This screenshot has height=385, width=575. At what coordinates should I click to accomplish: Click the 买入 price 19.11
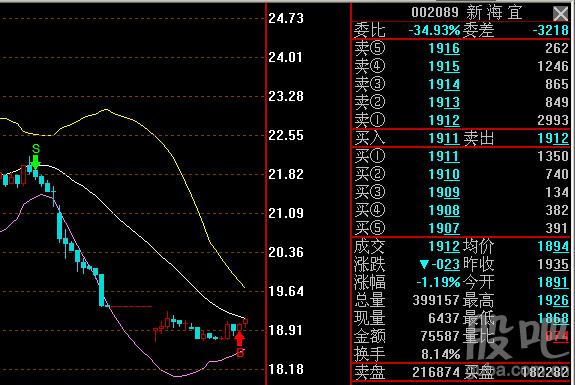(444, 138)
